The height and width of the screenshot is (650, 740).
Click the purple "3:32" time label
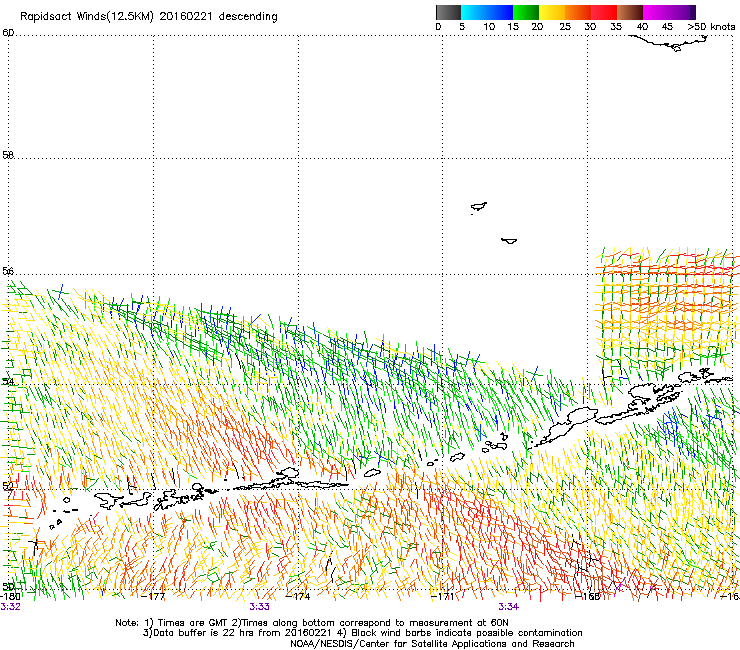pos(10,607)
